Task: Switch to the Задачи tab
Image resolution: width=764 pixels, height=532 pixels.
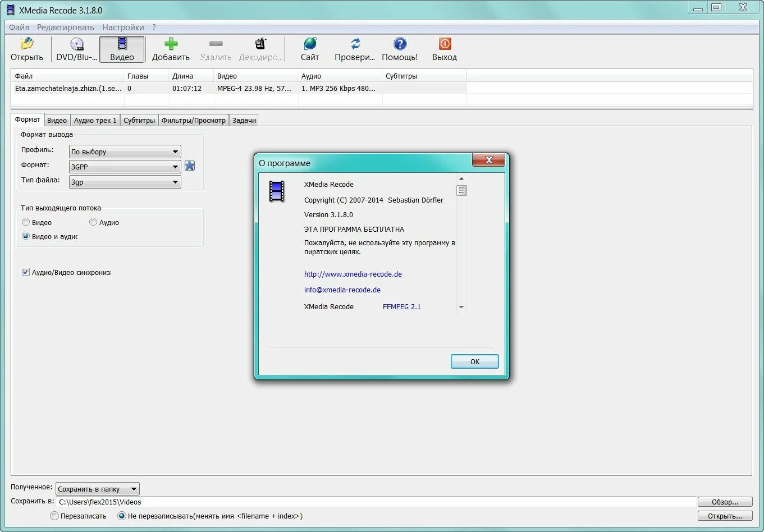Action: 244,120
